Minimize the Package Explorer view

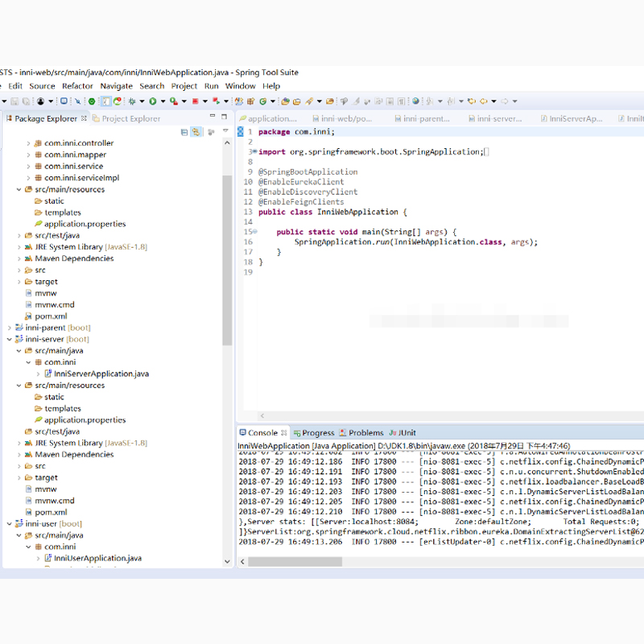pos(213,116)
